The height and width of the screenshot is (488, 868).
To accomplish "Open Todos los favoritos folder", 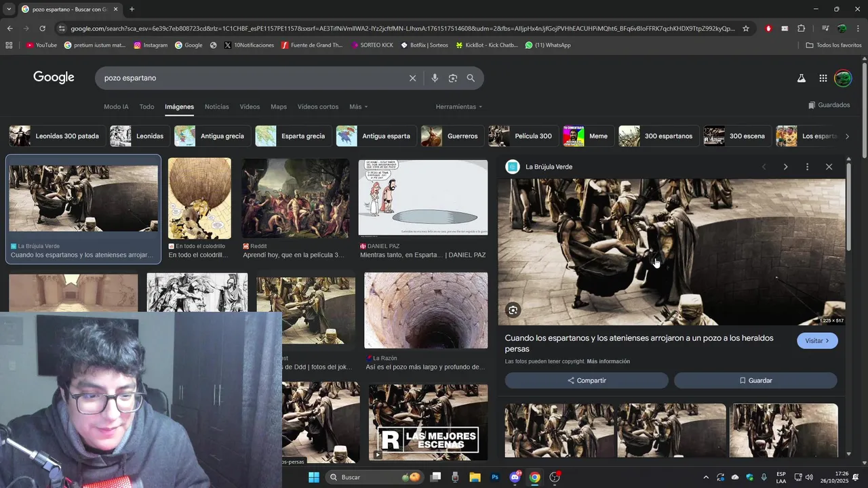I will coord(833,45).
